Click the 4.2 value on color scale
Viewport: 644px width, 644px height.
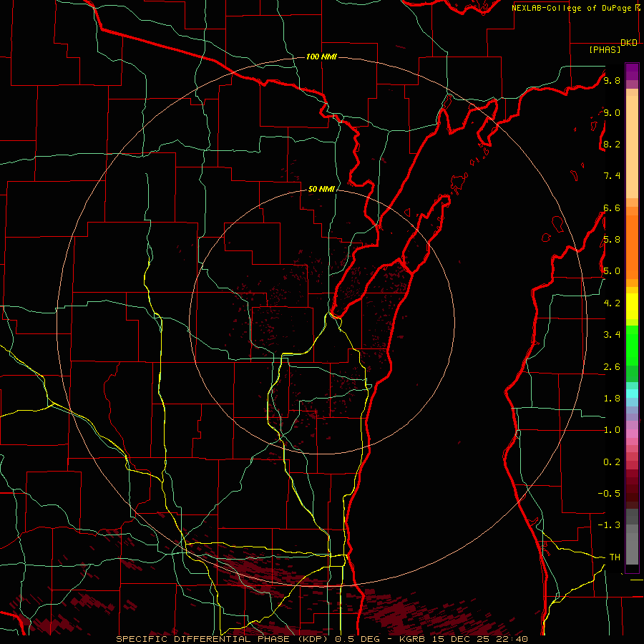point(612,303)
